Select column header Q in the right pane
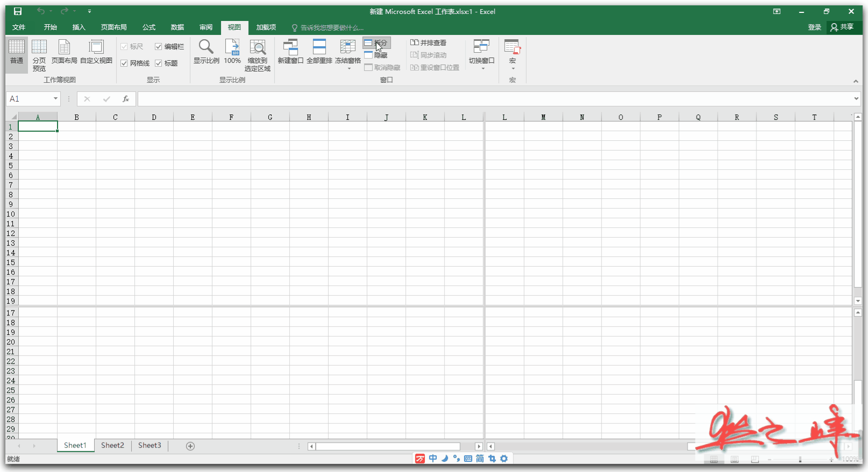 698,117
